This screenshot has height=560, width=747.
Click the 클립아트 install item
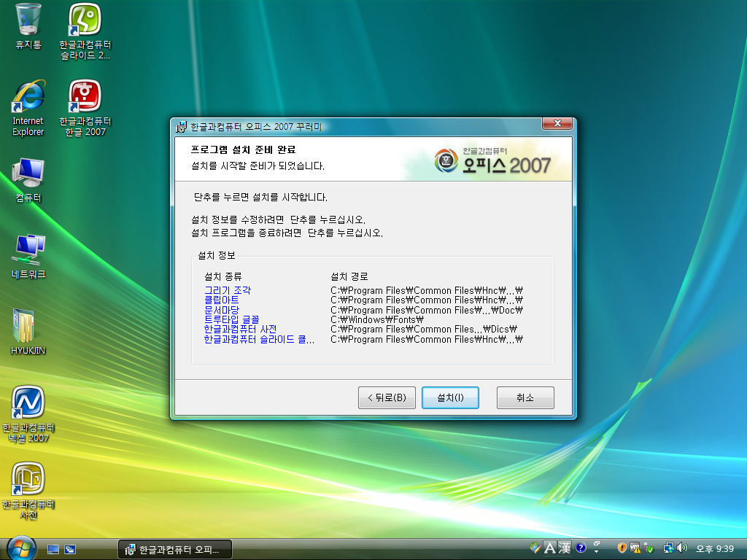pos(222,300)
